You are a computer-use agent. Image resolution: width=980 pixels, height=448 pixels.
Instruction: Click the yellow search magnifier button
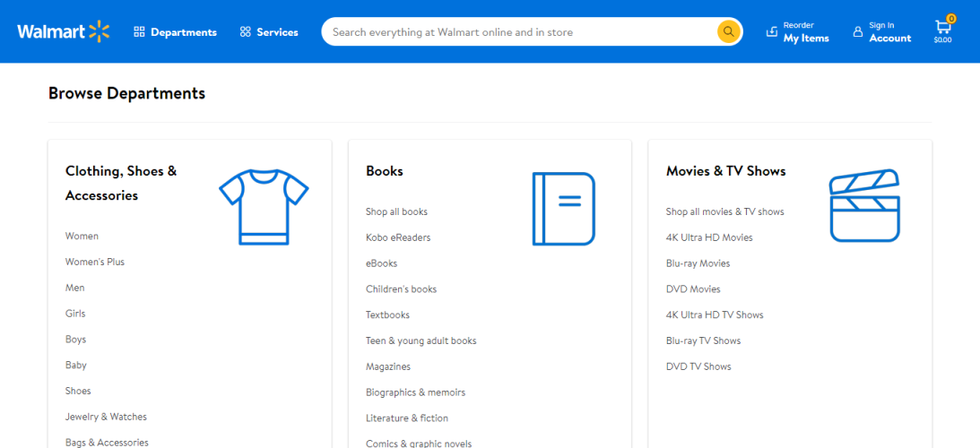point(729,32)
